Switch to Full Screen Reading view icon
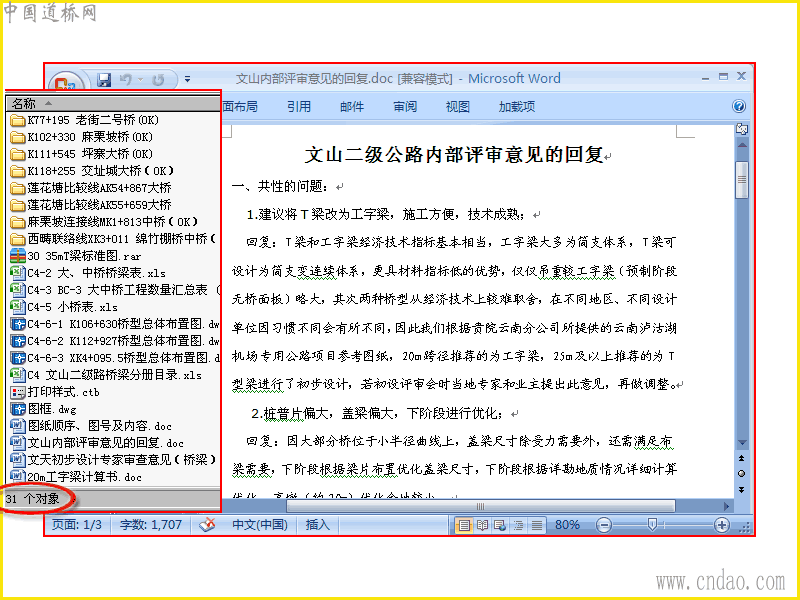This screenshot has height=600, width=800. 482,525
